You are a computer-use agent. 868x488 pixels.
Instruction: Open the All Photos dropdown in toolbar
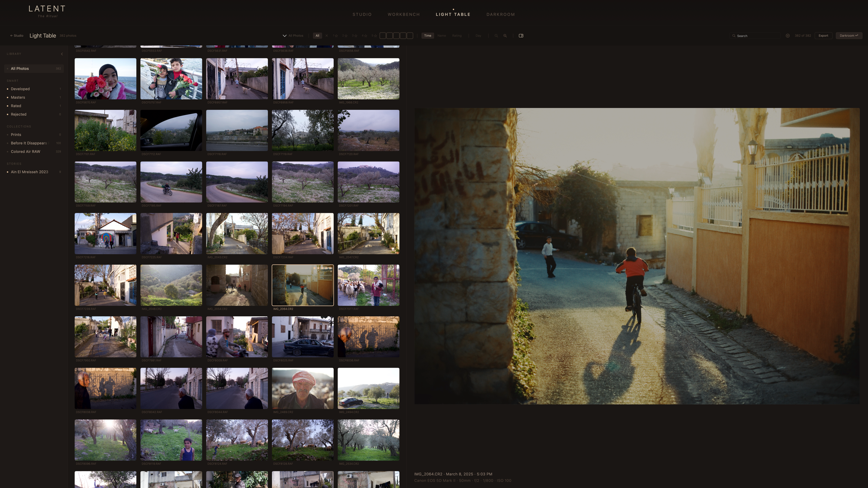[293, 36]
